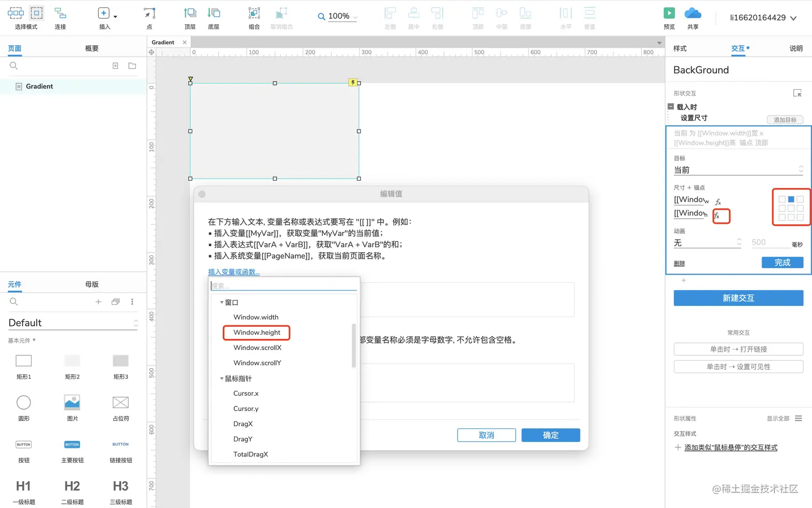The width and height of the screenshot is (812, 508).
Task: Align middle using the 中部 icon
Action: point(502,13)
